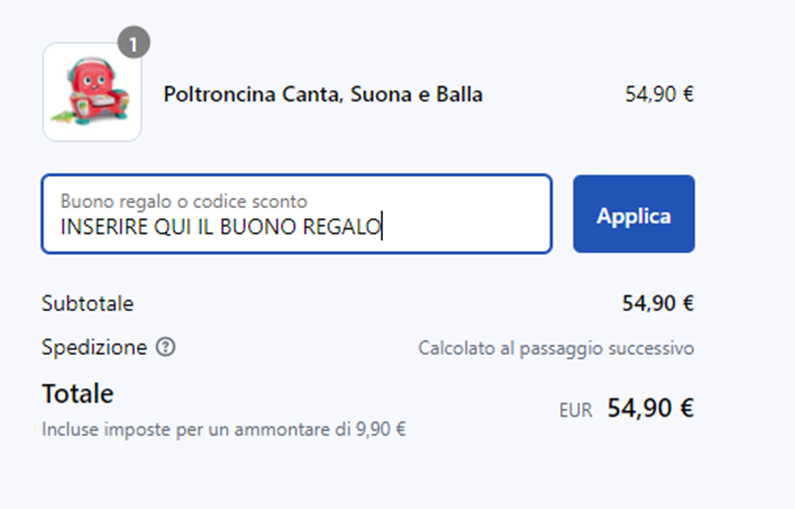Select the product name Poltroncina Canta, Suona e Balla

click(323, 95)
